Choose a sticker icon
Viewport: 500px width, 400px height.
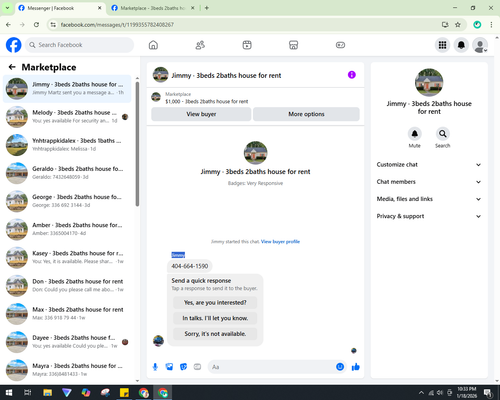183,367
